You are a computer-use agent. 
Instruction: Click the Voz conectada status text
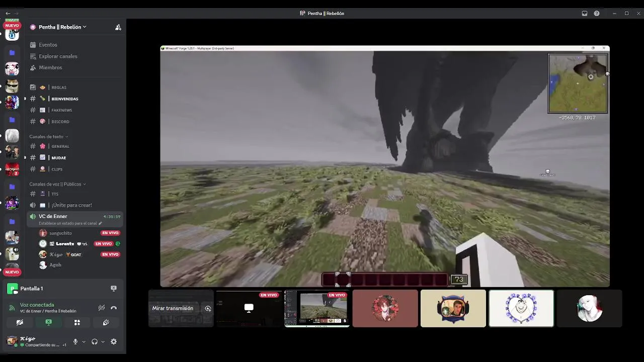coord(37,305)
